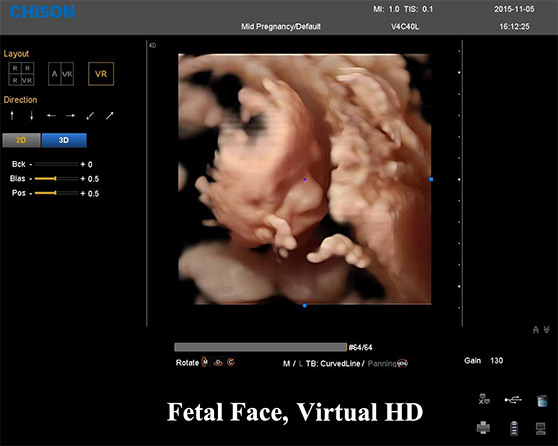The height and width of the screenshot is (446, 558).
Task: Click the Pos slider handle
Action: 55,193
